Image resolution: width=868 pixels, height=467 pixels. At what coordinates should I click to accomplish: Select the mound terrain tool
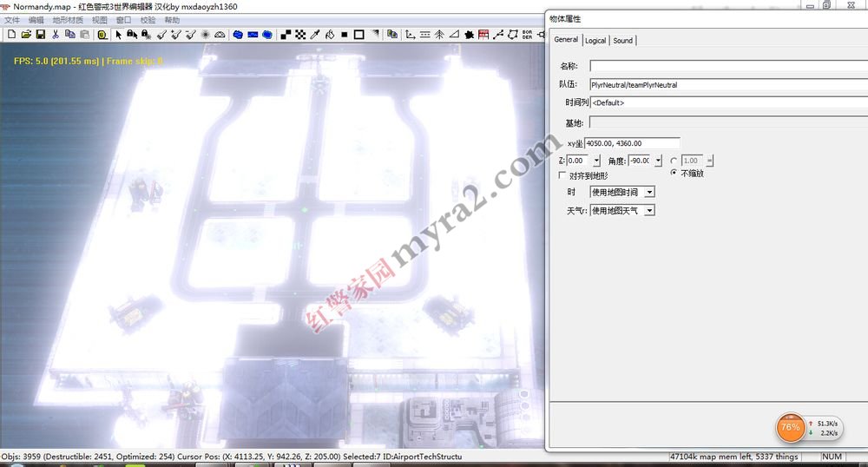point(220,35)
